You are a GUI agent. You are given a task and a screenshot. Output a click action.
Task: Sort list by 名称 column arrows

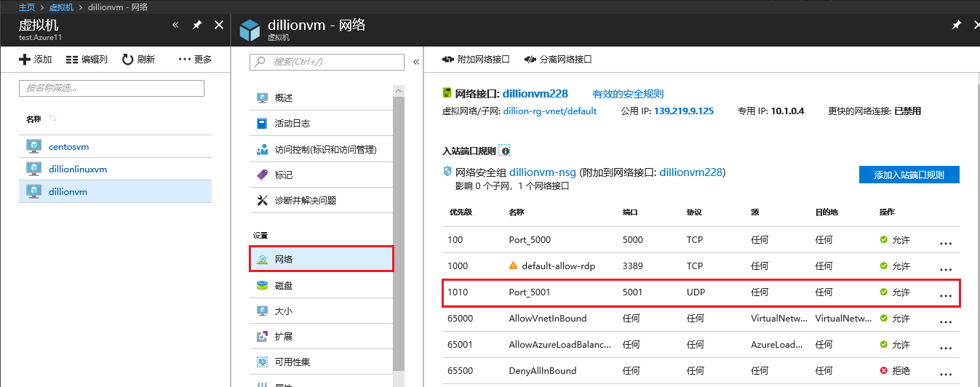pyautogui.click(x=52, y=119)
